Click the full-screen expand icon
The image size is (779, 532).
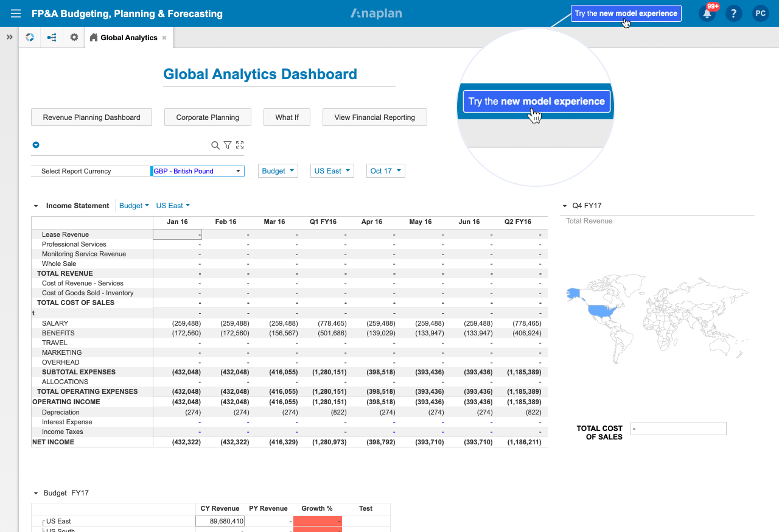point(240,145)
